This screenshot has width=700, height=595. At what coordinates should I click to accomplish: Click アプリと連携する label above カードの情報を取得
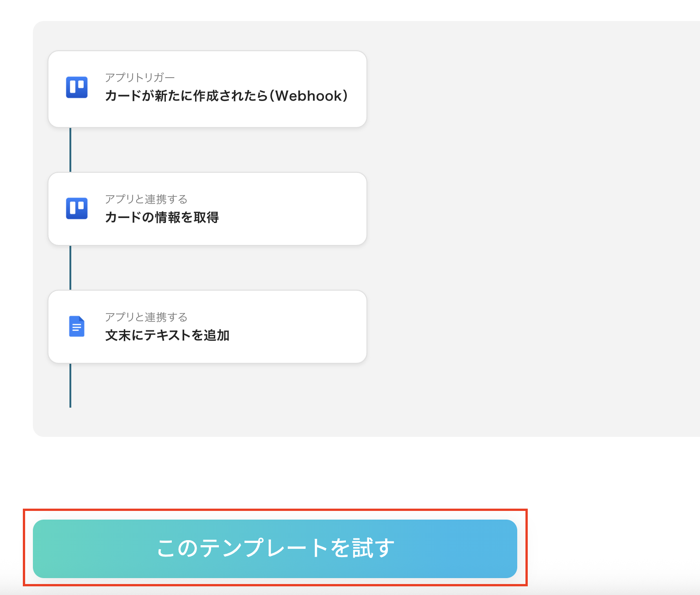(x=146, y=199)
